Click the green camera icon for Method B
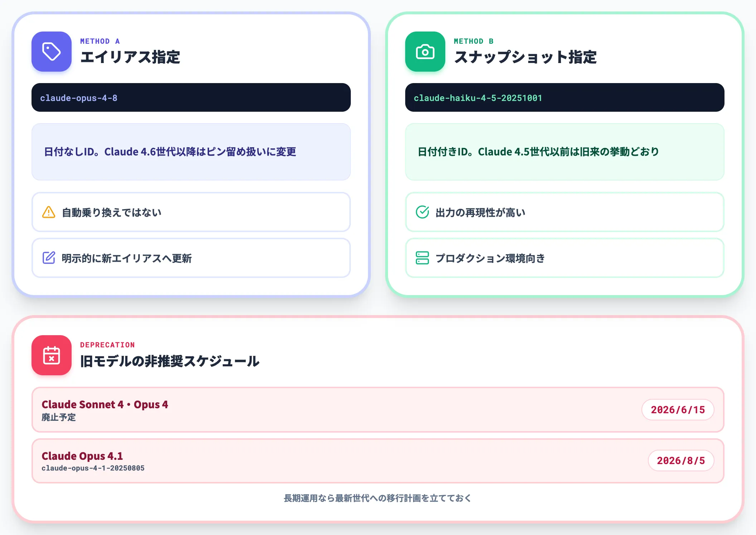The image size is (756, 535). tap(425, 52)
